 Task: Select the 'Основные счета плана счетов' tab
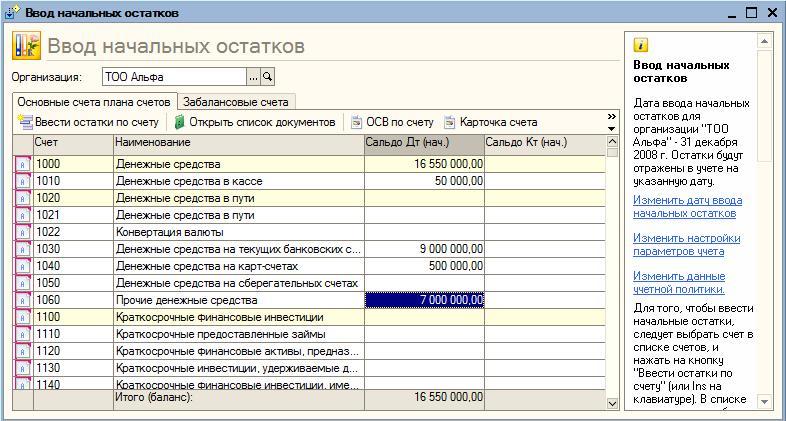point(94,102)
